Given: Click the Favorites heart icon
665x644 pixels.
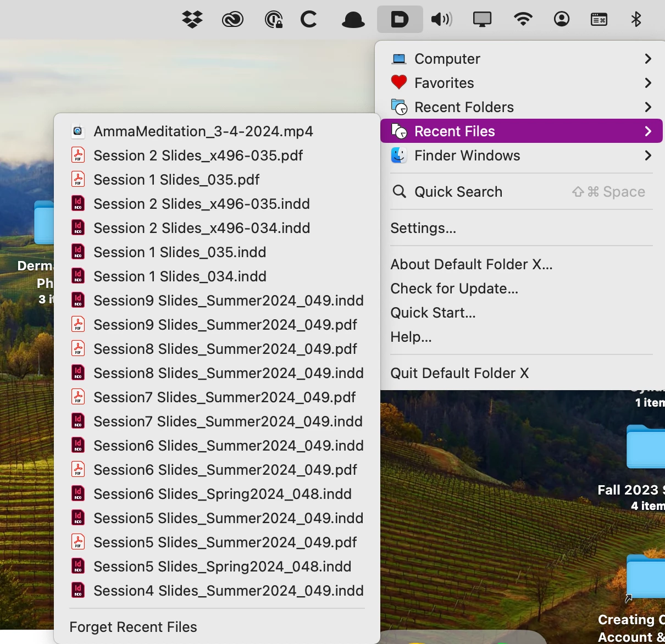Looking at the screenshot, I should click(x=399, y=83).
